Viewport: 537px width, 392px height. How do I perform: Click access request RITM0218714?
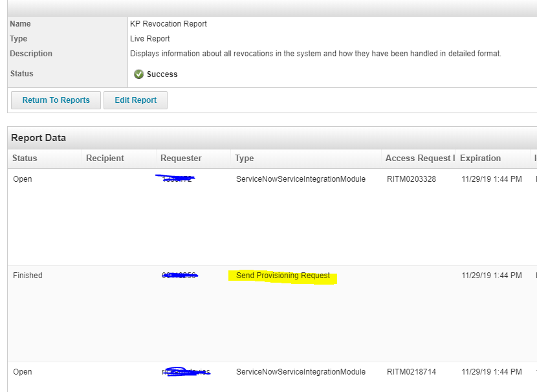coord(411,372)
